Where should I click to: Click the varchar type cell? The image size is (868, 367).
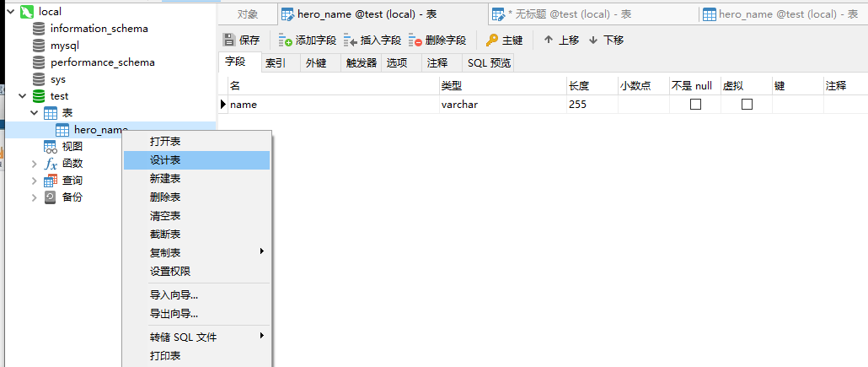[x=503, y=105]
